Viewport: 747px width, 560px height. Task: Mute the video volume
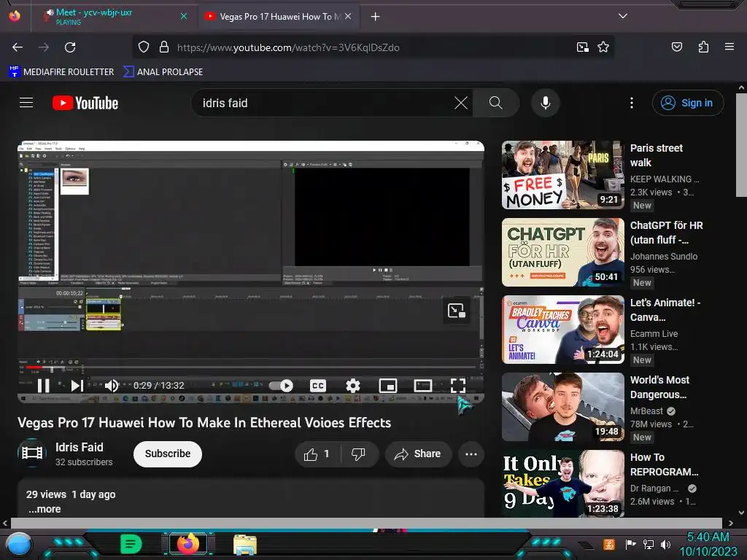point(112,385)
